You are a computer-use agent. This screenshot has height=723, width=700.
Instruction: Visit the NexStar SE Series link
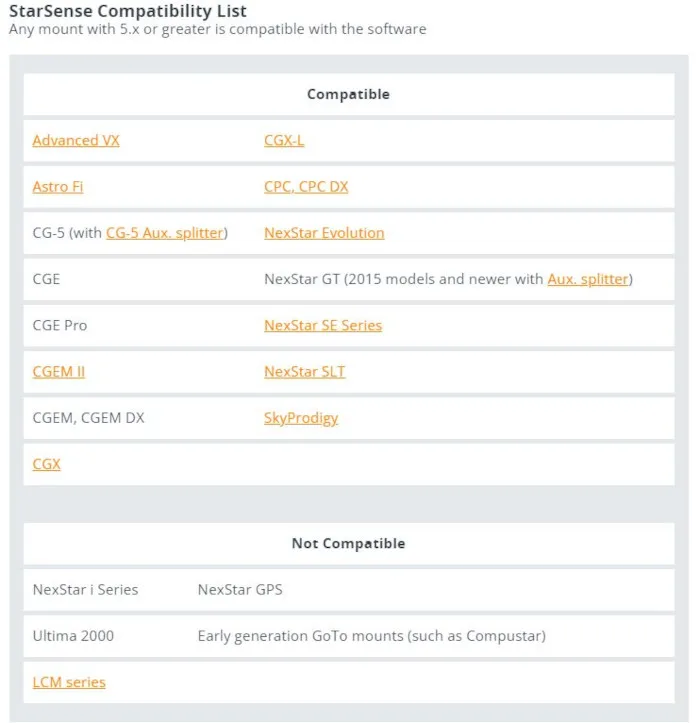point(323,325)
